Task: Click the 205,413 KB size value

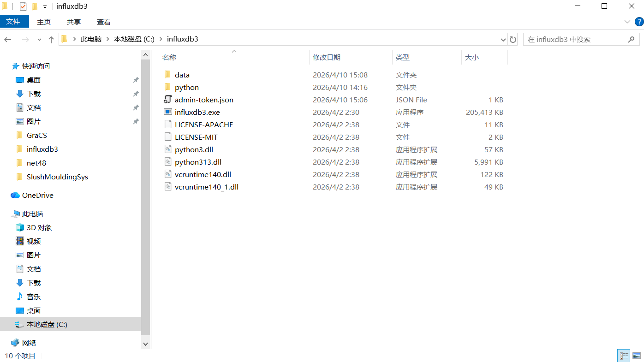Action: tap(484, 112)
